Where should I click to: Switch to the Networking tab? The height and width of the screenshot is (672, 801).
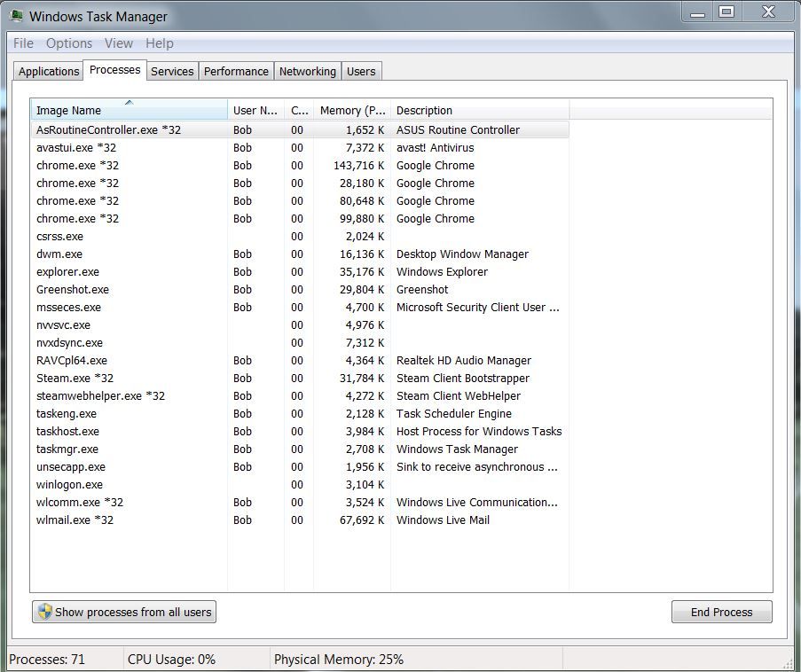click(x=307, y=71)
